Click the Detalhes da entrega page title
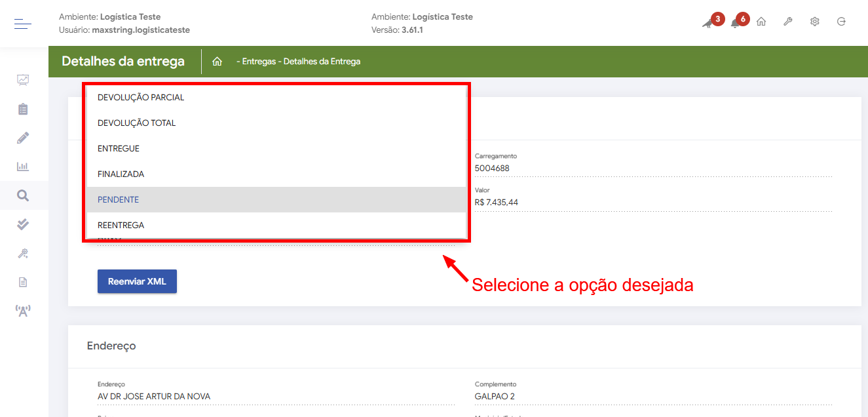 [123, 62]
